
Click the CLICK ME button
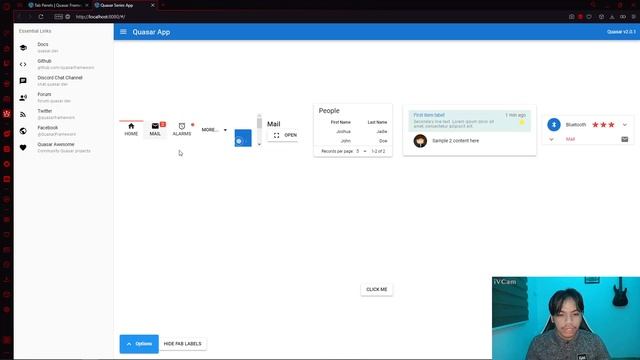tap(376, 289)
